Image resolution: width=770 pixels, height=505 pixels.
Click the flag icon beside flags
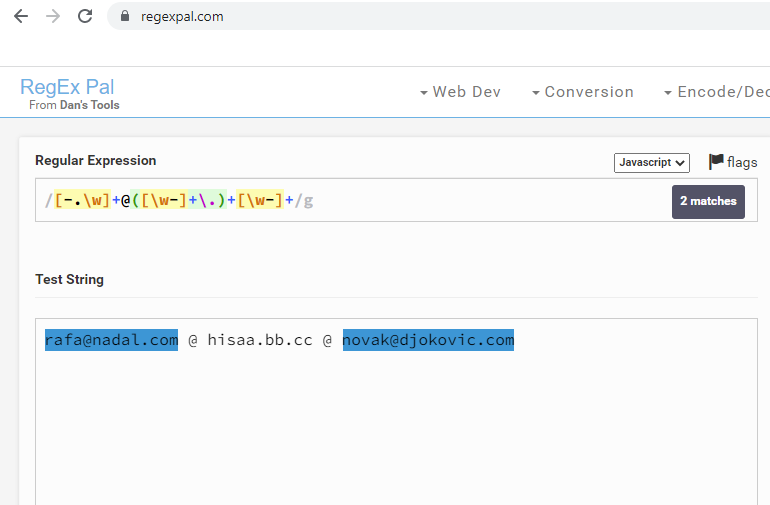coord(716,161)
